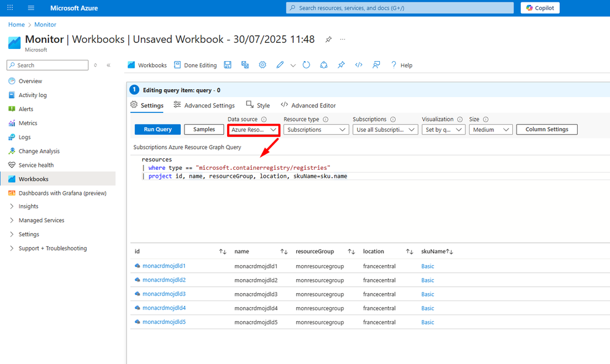Open the Subscriptions dropdown

(x=385, y=129)
